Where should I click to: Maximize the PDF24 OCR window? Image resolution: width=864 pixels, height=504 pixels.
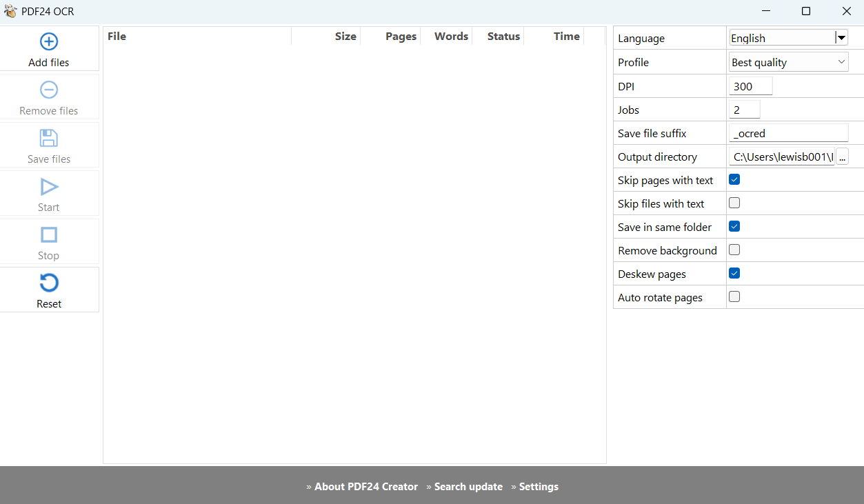pyautogui.click(x=806, y=11)
